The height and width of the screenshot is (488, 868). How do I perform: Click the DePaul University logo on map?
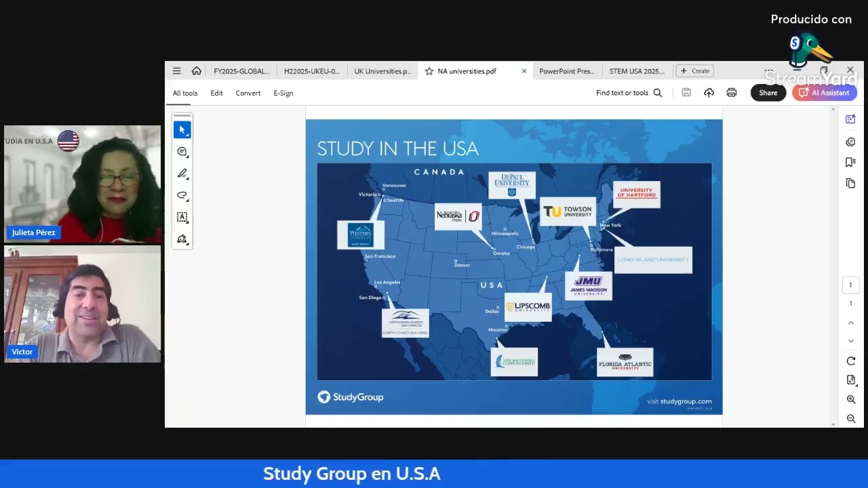(512, 185)
